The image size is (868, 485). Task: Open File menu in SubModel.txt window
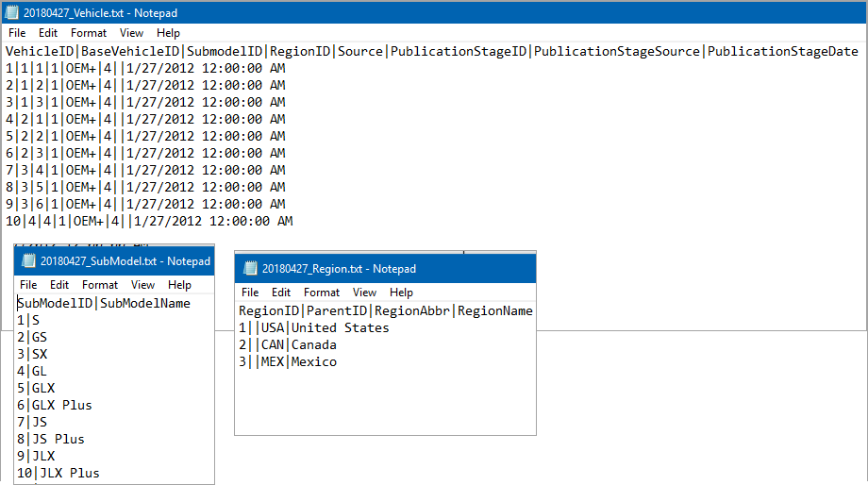tap(29, 285)
